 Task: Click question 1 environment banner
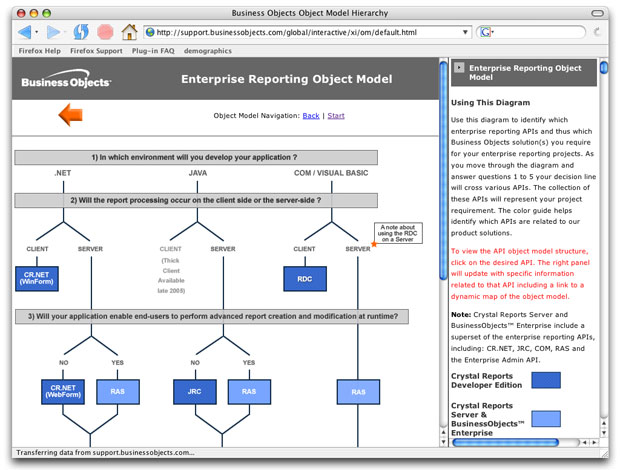[x=196, y=157]
